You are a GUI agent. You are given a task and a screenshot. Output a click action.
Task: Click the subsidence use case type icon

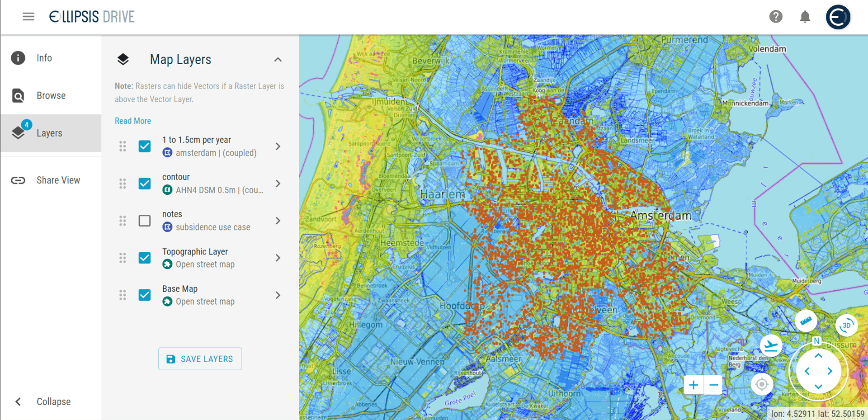click(x=167, y=227)
